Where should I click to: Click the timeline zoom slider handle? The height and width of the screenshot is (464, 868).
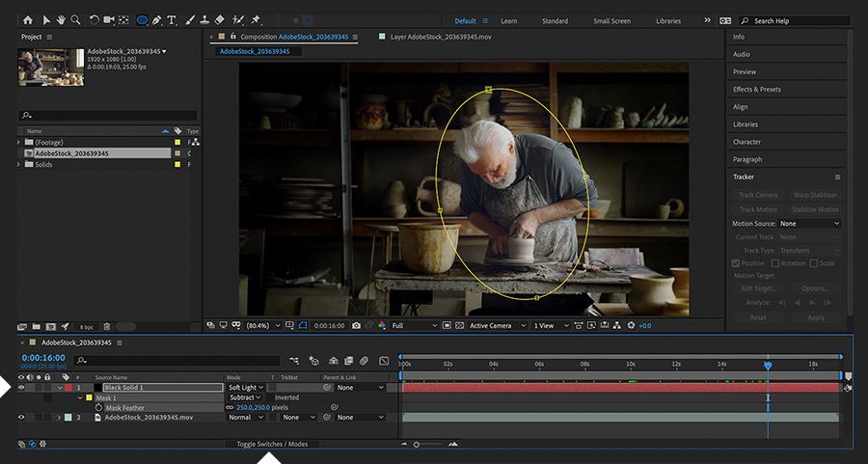[417, 444]
